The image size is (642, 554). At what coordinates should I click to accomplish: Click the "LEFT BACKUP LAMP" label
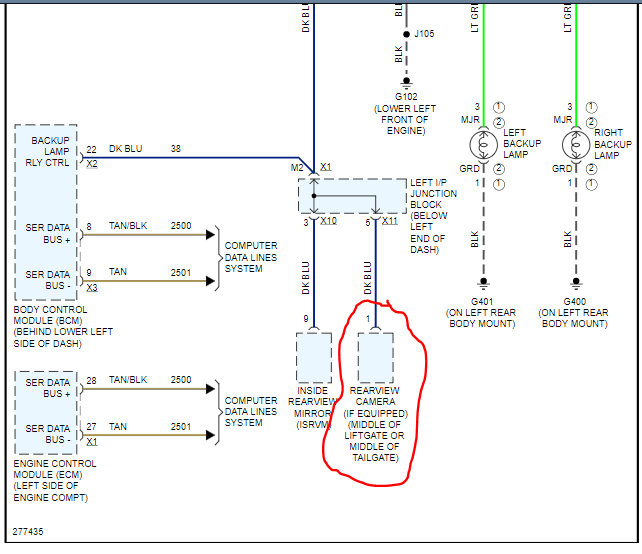[522, 144]
